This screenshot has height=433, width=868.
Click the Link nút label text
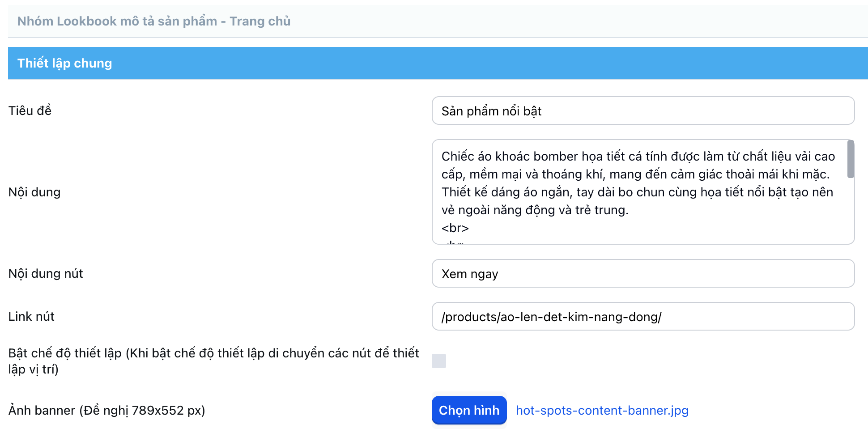[31, 317]
